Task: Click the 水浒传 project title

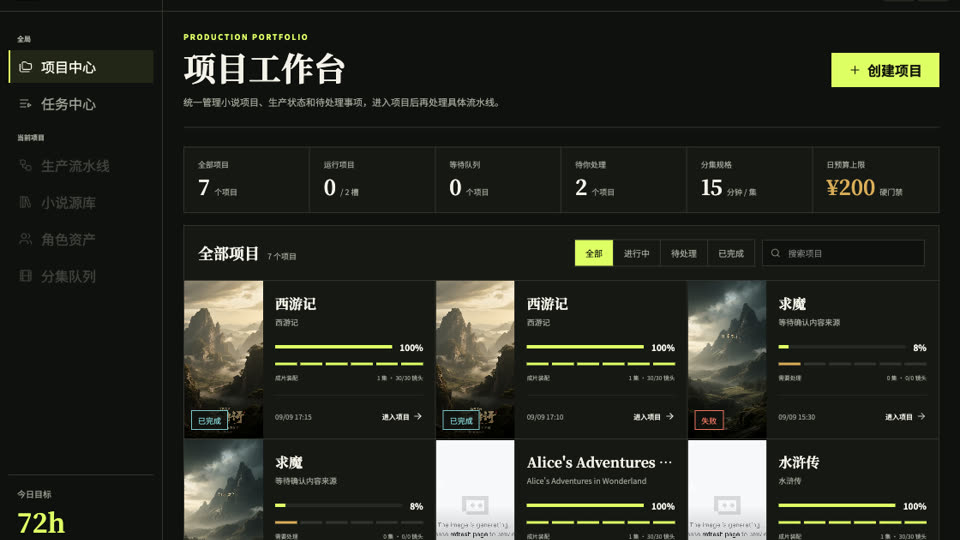Action: [x=798, y=462]
